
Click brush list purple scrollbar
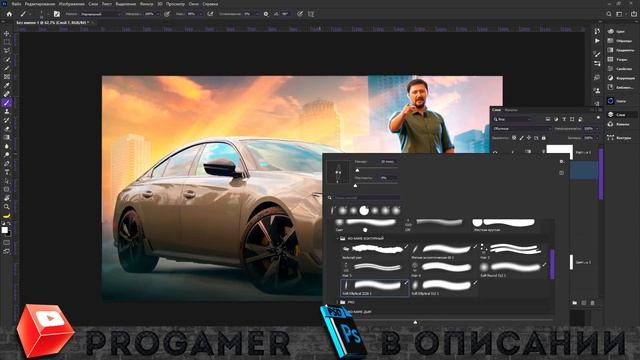pos(552,264)
